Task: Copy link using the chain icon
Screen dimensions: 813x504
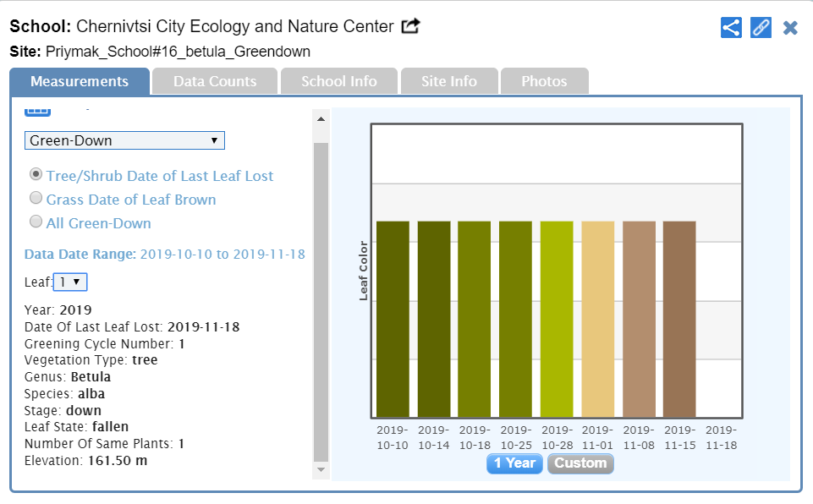Action: [761, 27]
